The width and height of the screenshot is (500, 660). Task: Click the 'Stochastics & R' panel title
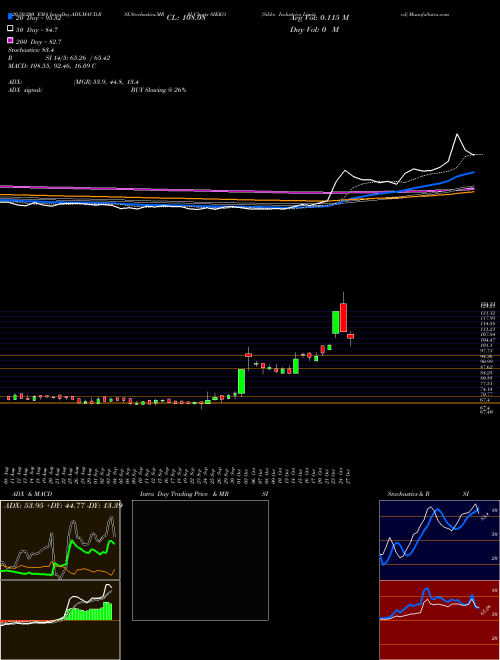pyautogui.click(x=408, y=494)
